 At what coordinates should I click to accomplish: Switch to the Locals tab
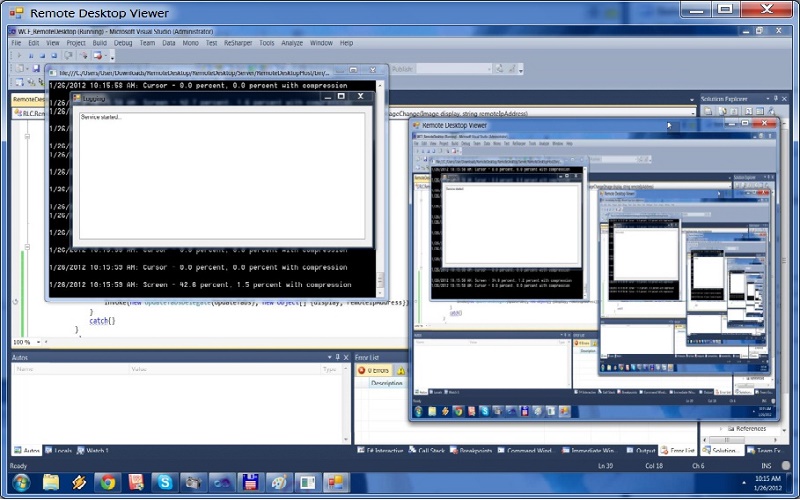(58, 451)
